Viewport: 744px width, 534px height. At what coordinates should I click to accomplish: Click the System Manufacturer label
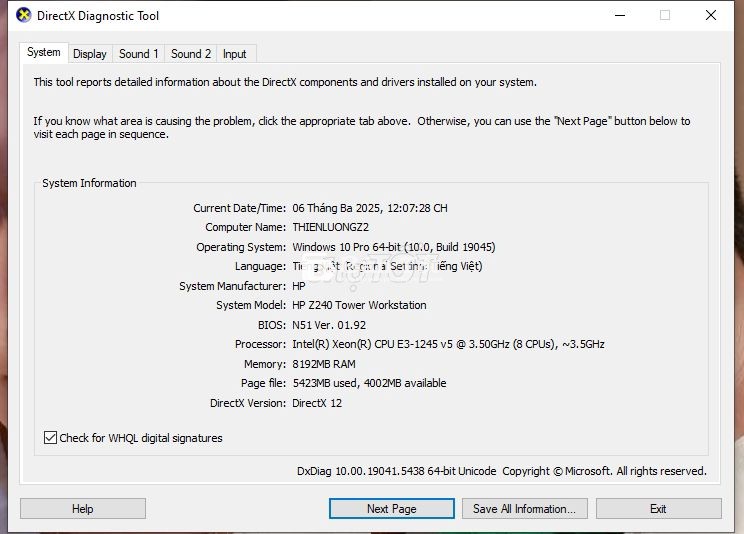(232, 286)
